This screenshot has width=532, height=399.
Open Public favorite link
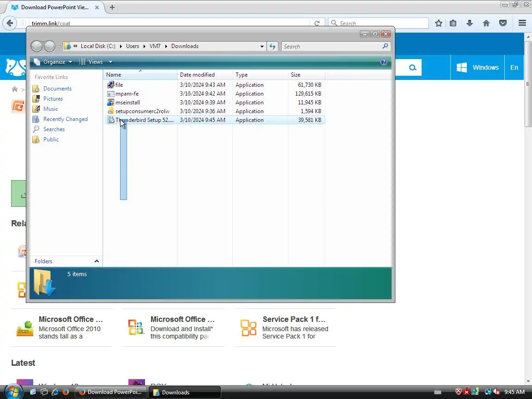coord(51,139)
